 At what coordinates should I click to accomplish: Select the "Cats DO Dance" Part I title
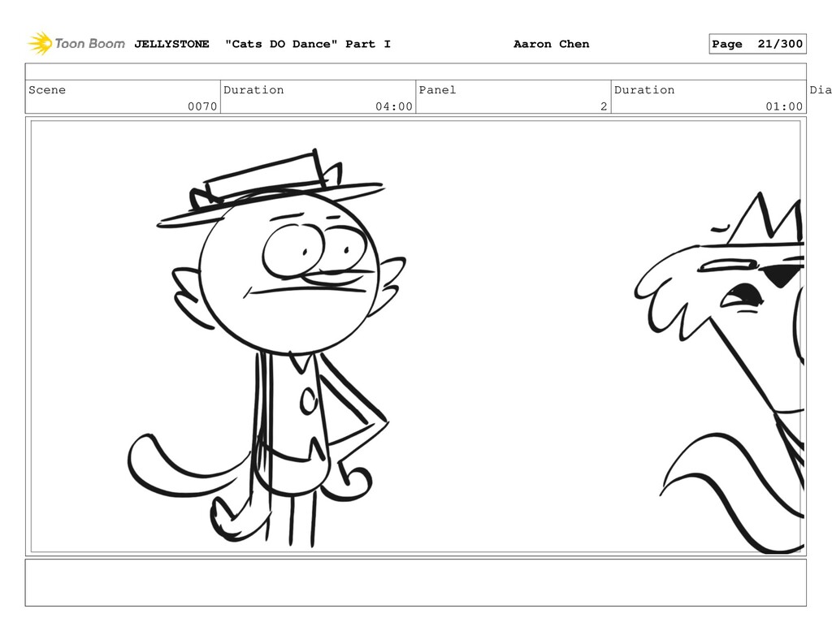pyautogui.click(x=308, y=44)
